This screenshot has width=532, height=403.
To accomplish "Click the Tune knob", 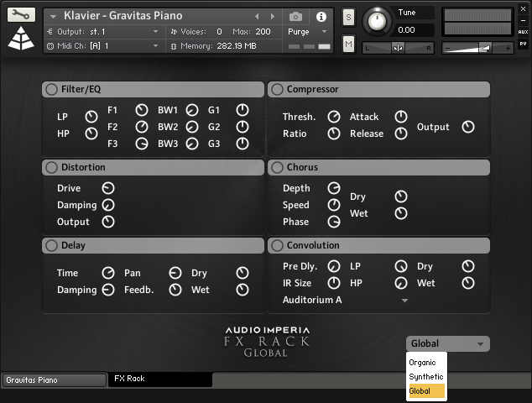I will [x=377, y=22].
